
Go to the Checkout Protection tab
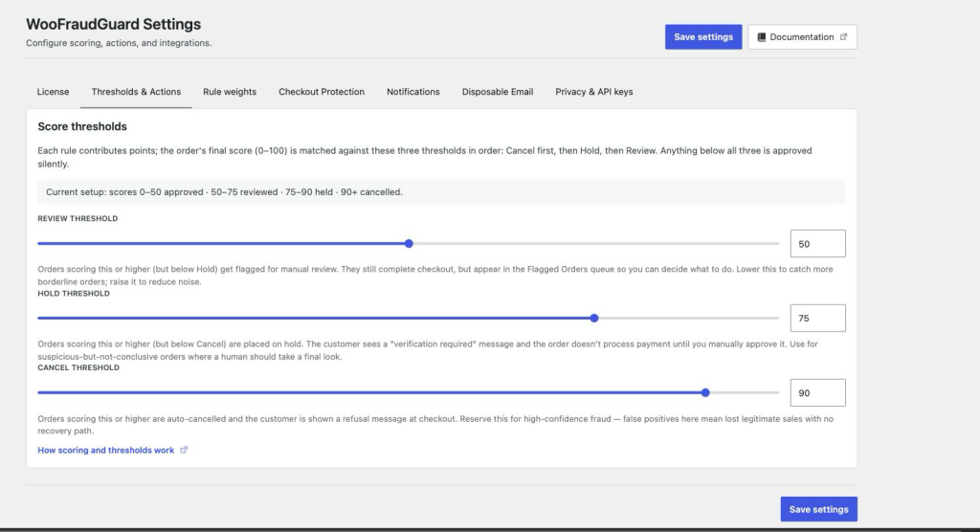[x=322, y=92]
